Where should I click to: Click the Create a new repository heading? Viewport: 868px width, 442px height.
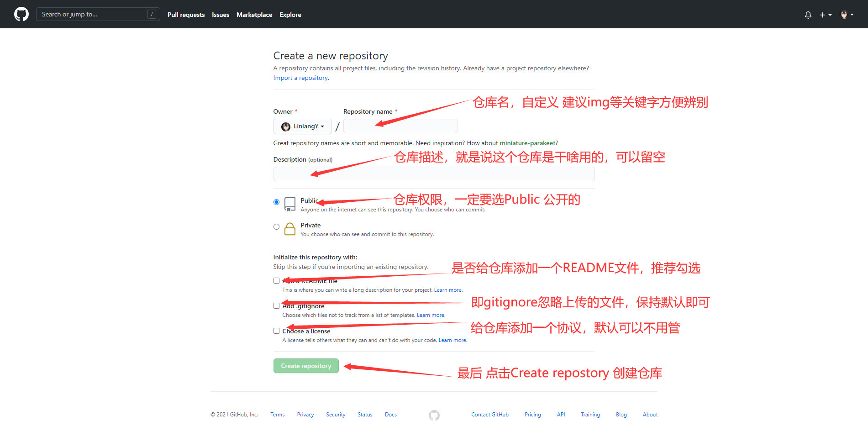pyautogui.click(x=331, y=56)
